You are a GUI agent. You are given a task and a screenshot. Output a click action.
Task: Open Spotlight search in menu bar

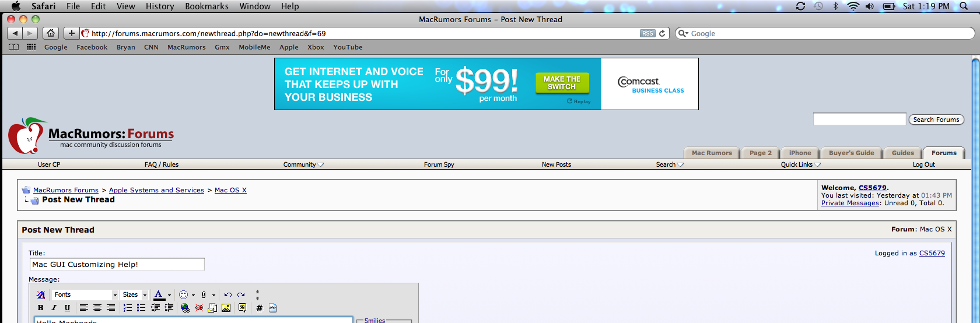[x=964, y=6]
